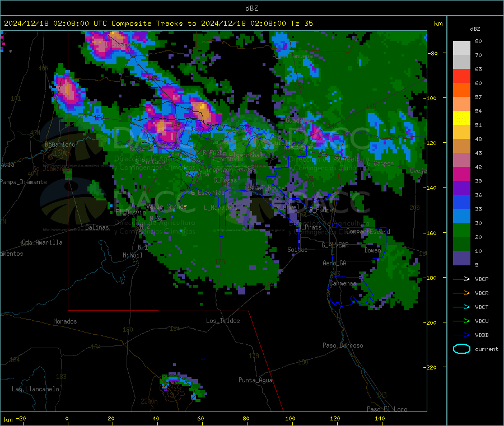
Task: Click the '0' tick on horizontal axis
Action: click(67, 418)
